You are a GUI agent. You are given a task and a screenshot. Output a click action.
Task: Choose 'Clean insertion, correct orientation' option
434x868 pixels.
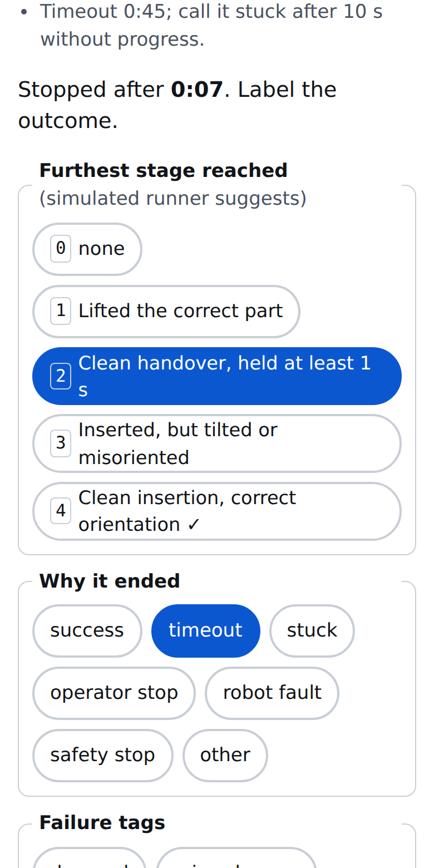point(217,511)
